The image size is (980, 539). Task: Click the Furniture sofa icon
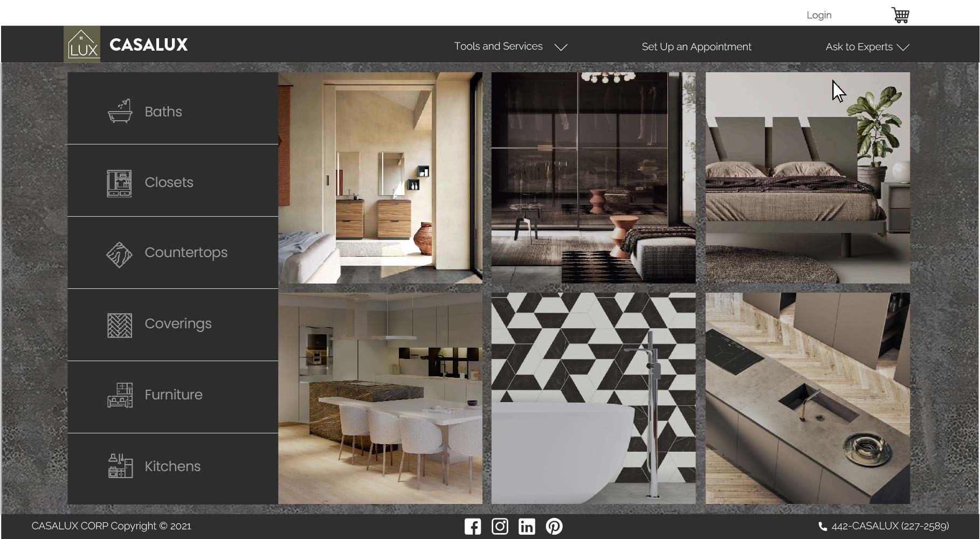(x=120, y=395)
